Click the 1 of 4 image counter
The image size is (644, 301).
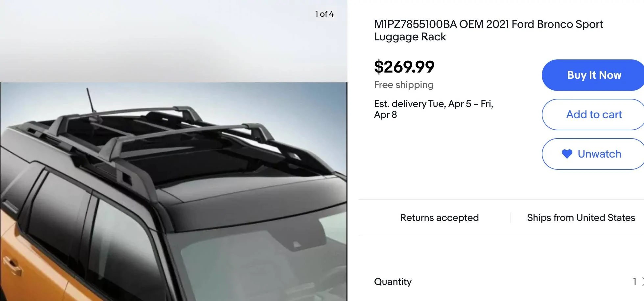pos(324,14)
